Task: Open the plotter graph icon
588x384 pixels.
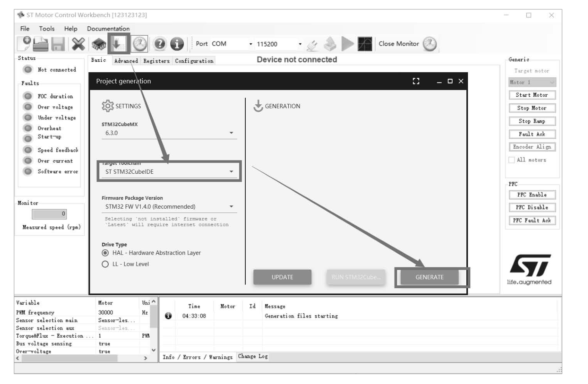Action: click(x=365, y=44)
